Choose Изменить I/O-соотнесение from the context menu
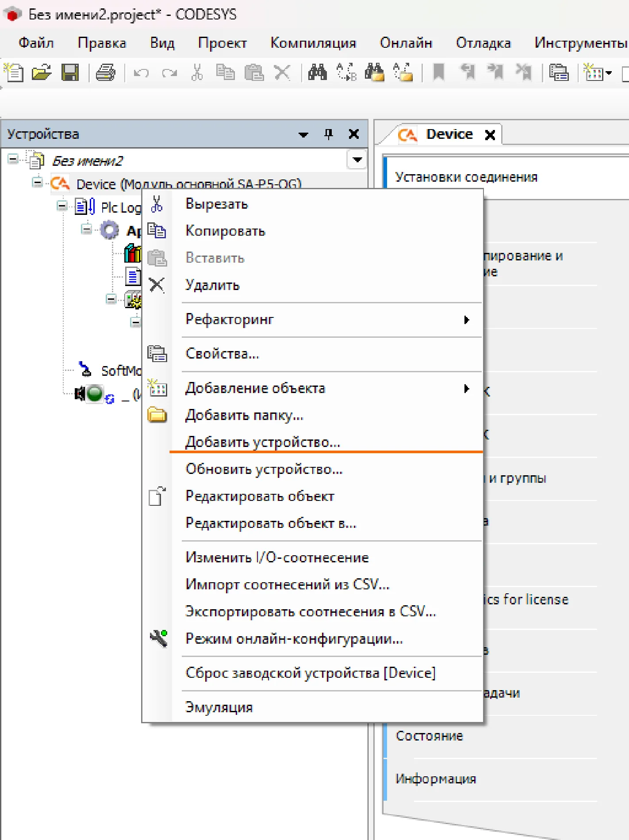629x840 pixels. click(x=312, y=558)
